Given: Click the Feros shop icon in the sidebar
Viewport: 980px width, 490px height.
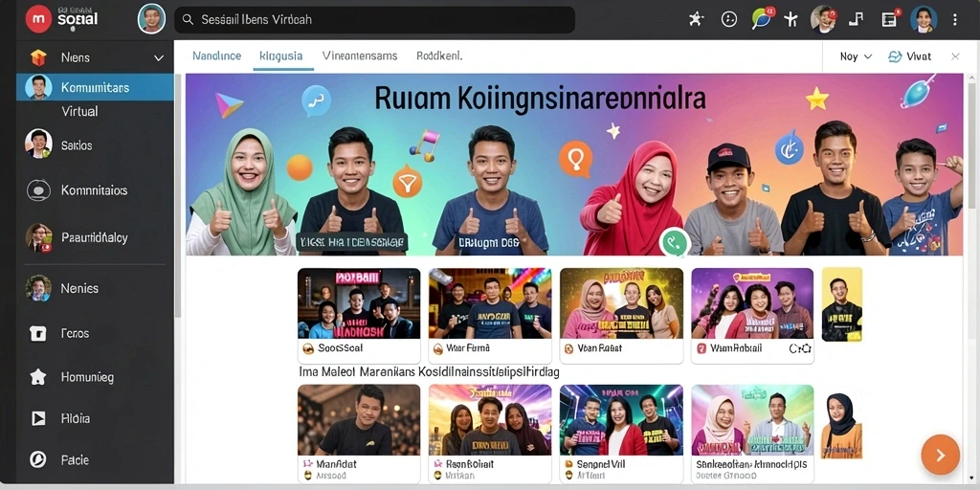Looking at the screenshot, I should coord(38,333).
